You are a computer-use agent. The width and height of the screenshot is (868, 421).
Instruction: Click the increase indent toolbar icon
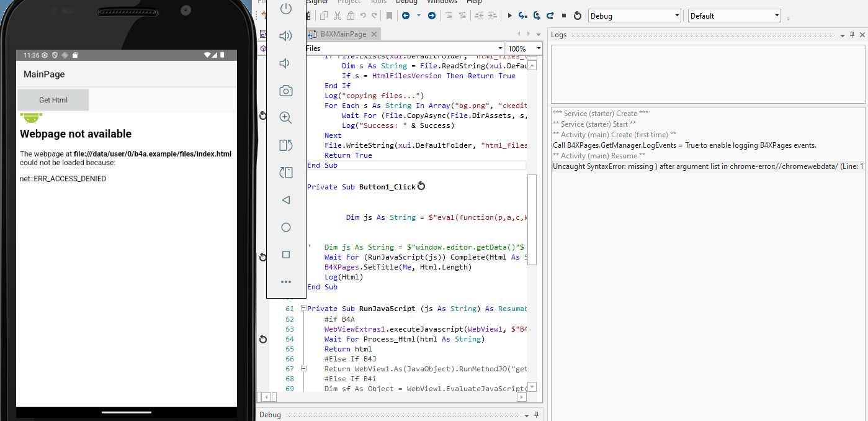tap(492, 16)
